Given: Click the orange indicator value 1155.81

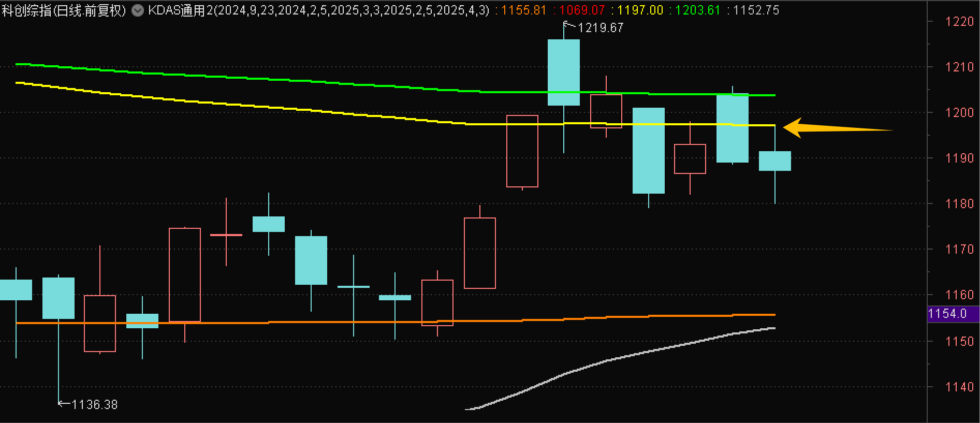Looking at the screenshot, I should [524, 10].
